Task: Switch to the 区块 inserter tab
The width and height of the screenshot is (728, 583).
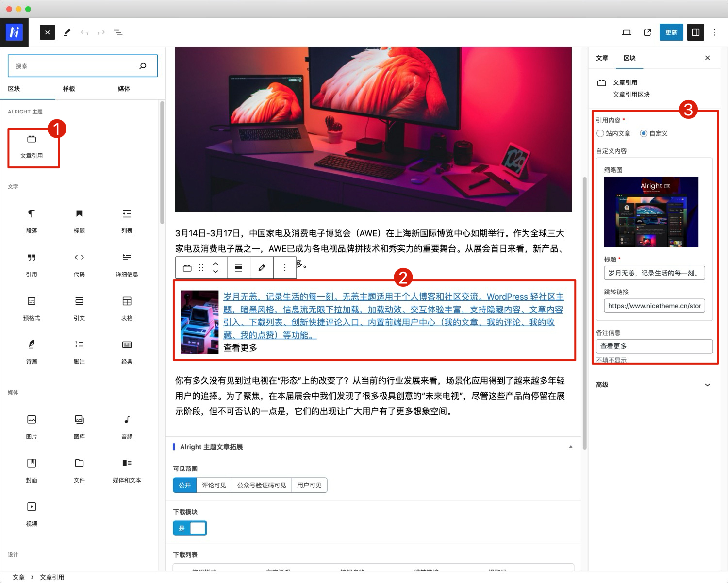Action: (x=14, y=89)
